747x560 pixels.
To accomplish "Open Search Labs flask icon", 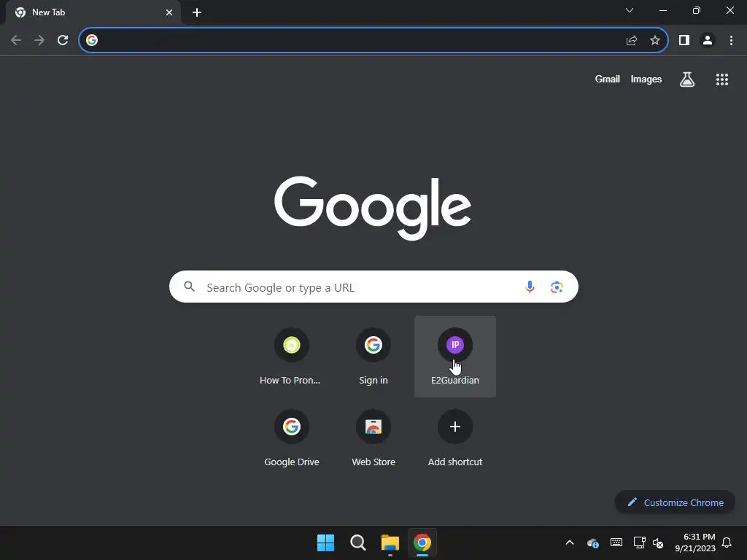I will tap(687, 79).
